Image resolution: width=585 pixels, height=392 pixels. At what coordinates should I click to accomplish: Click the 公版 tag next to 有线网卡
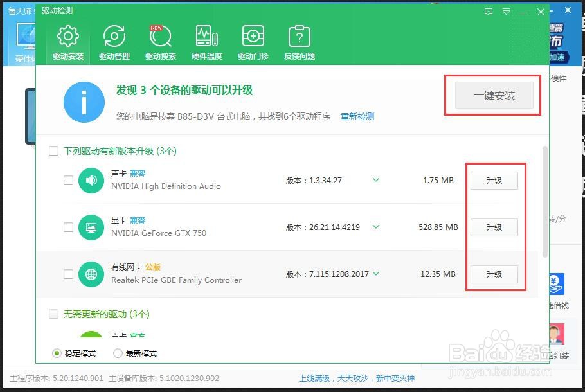[x=152, y=267]
